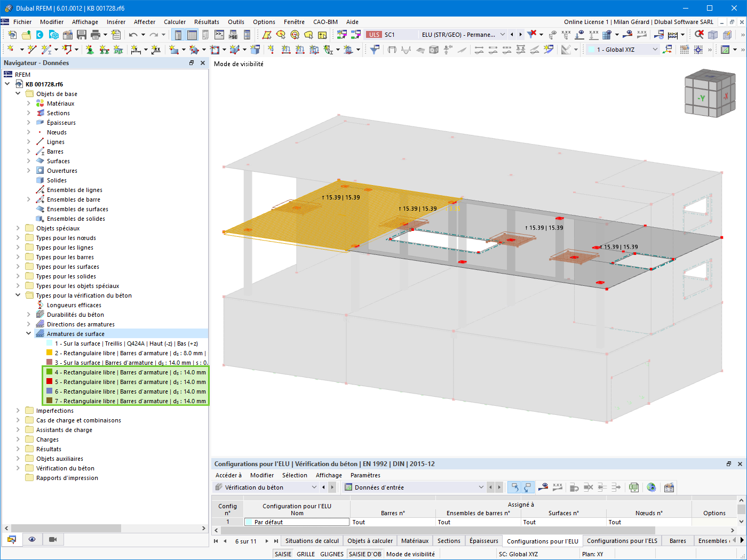Screen dimensions: 747x560
Task: Open the ELU (STR/GEO) load case dropdown
Action: [502, 35]
